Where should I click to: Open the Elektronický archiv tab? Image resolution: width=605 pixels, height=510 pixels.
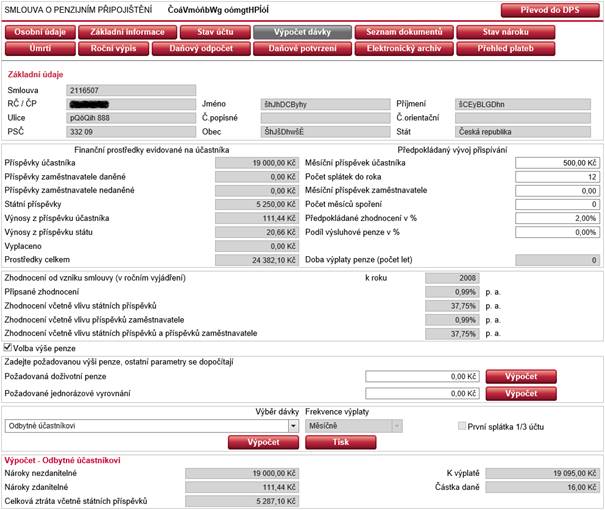coord(393,48)
